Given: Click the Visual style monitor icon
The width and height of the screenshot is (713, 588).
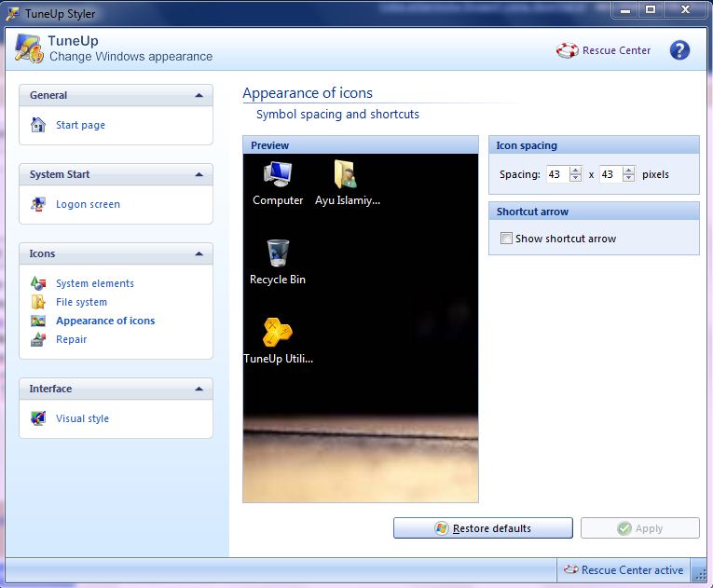Looking at the screenshot, I should tap(38, 417).
